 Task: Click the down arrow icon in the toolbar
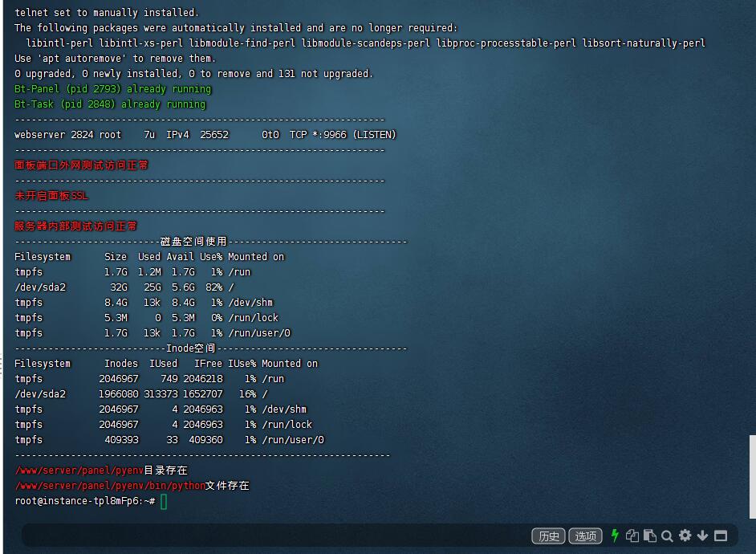(x=702, y=536)
